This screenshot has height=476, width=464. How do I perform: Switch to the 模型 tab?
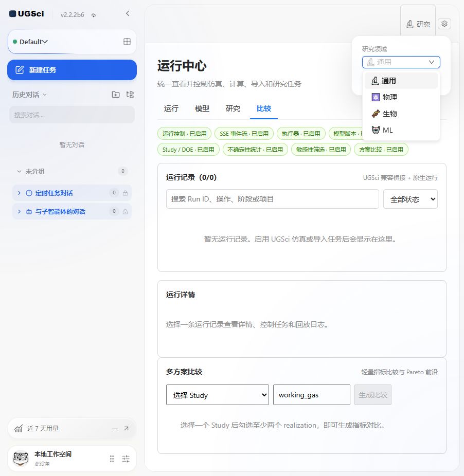202,108
